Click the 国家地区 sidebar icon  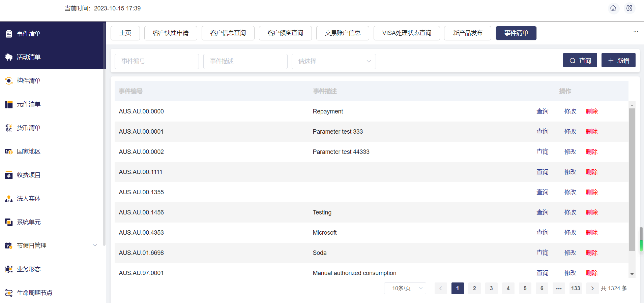(x=9, y=151)
